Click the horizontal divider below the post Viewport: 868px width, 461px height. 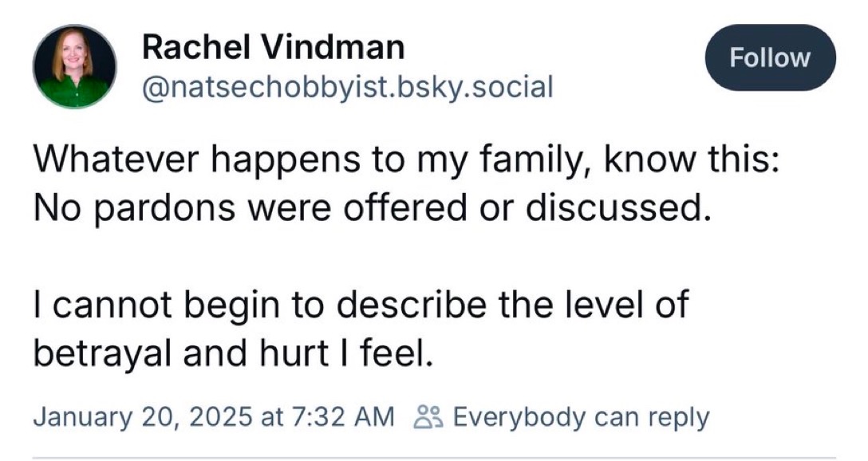pyautogui.click(x=434, y=457)
